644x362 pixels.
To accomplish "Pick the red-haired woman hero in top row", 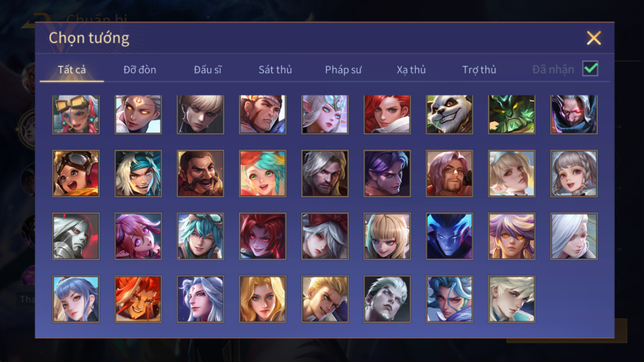I will 387,115.
